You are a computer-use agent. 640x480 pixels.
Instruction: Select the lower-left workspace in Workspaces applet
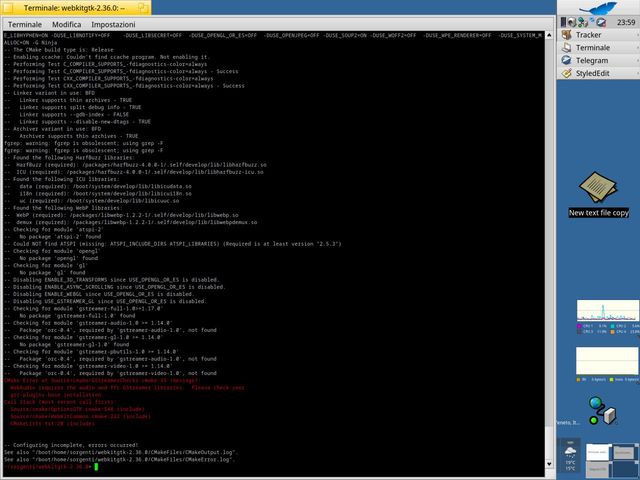click(599, 468)
